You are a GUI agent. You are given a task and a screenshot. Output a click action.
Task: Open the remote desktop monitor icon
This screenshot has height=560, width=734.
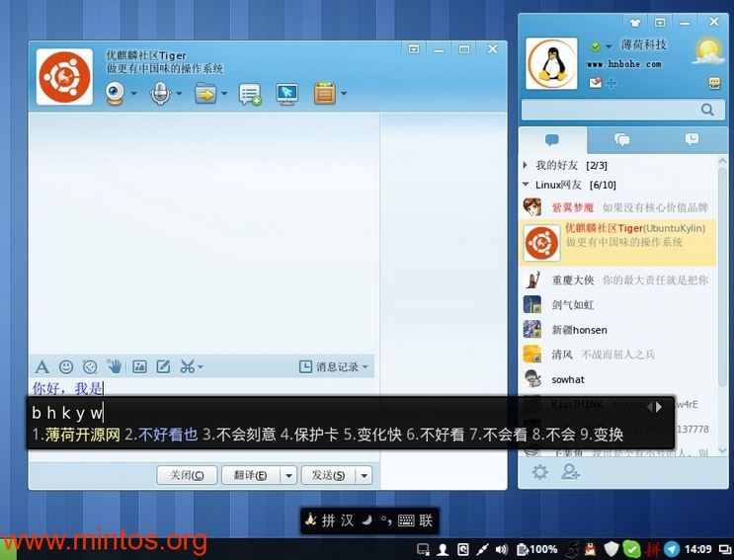tap(286, 94)
